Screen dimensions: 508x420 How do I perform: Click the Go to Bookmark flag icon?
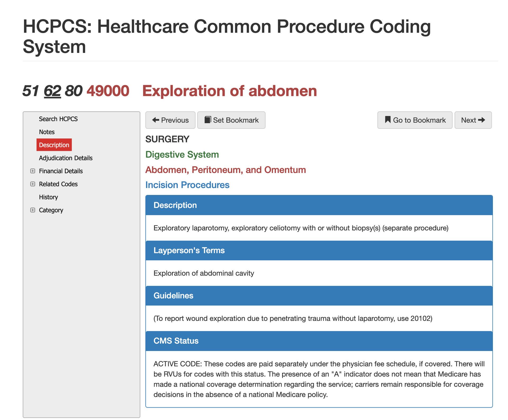[387, 120]
